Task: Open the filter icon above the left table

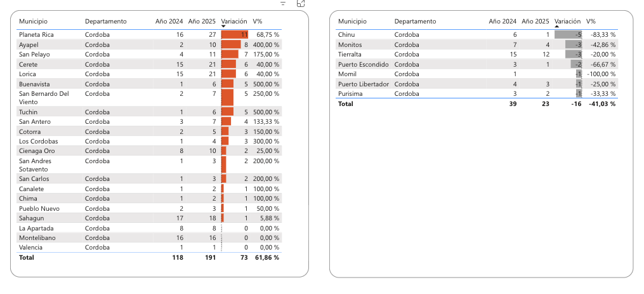Action: coord(283,3)
